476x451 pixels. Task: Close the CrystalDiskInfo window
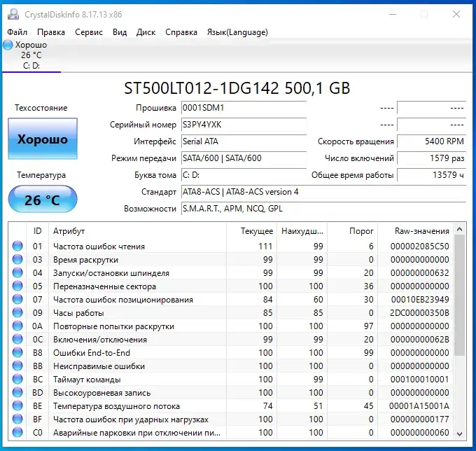pos(456,14)
